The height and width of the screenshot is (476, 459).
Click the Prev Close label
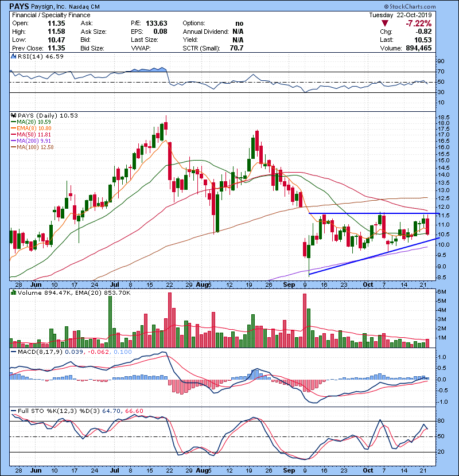point(28,48)
